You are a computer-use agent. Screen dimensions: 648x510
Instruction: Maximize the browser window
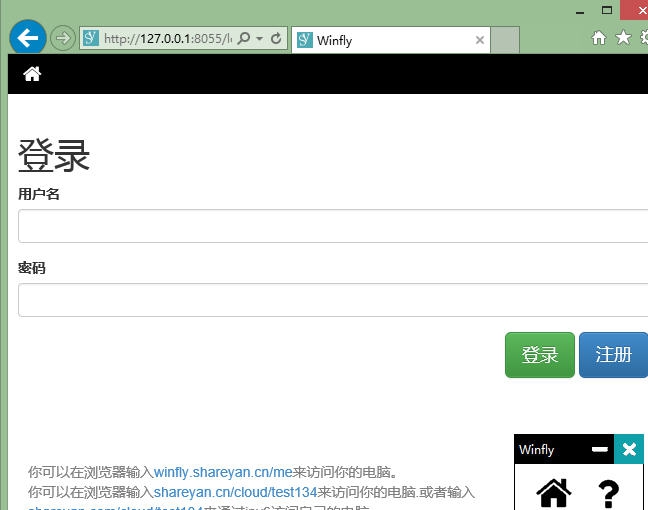point(607,10)
